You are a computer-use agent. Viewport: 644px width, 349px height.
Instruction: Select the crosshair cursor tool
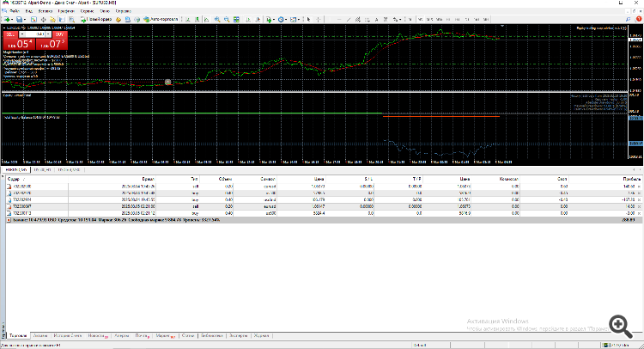click(319, 19)
